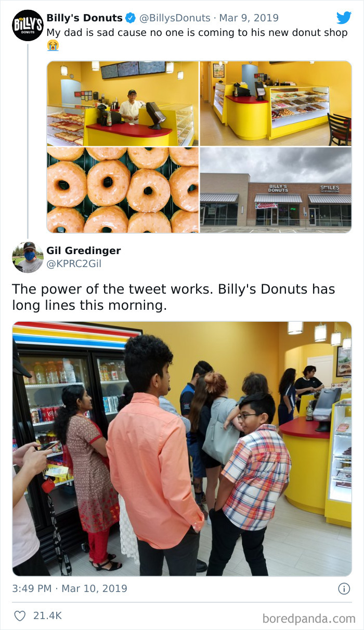Open the photo of customers waiting in line
This screenshot has width=364, height=630.
tap(182, 449)
